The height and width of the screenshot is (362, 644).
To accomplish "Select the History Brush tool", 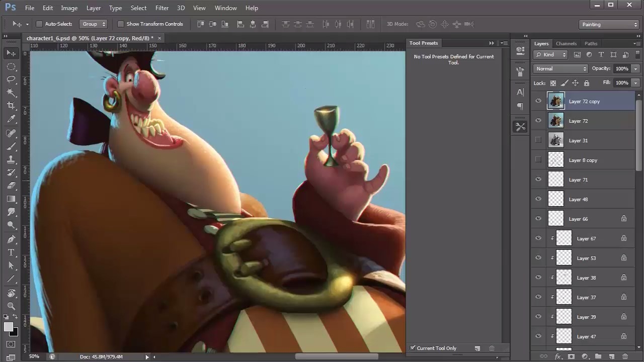I will (x=11, y=172).
